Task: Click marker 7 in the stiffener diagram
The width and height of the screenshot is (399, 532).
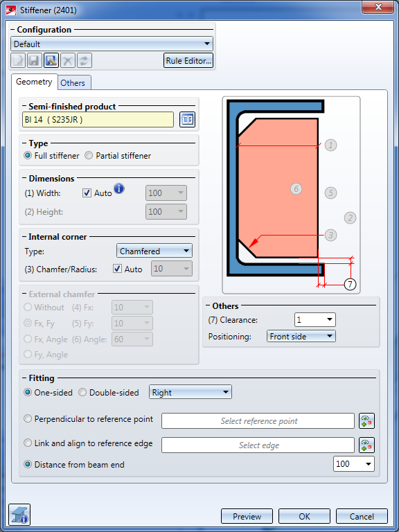Action: pyautogui.click(x=350, y=284)
